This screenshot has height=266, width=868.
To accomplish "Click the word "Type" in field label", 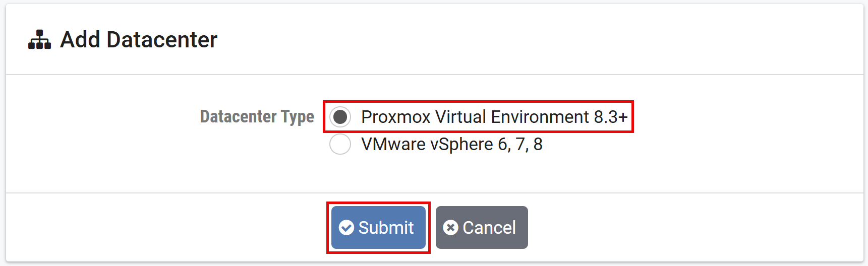I will coord(298,117).
